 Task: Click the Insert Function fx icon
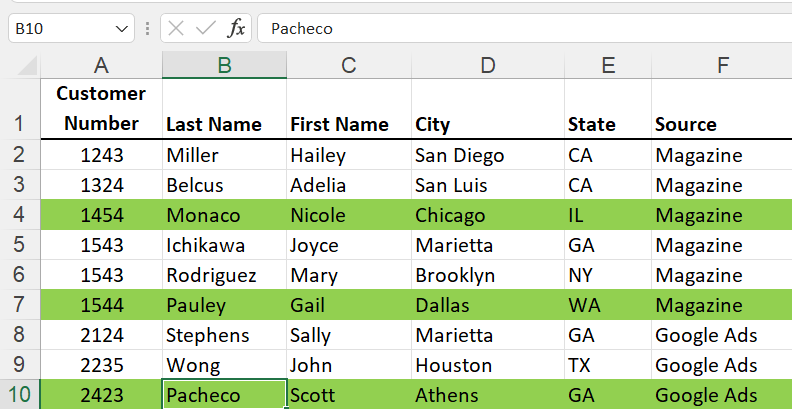(236, 28)
